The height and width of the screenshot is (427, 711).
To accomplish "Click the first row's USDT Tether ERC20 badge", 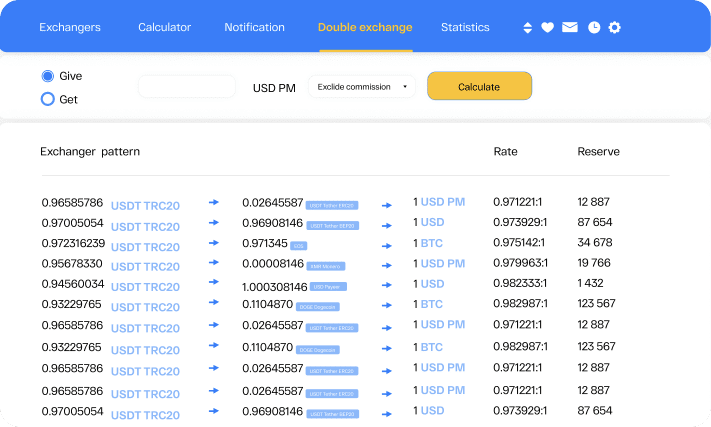I will [x=332, y=205].
